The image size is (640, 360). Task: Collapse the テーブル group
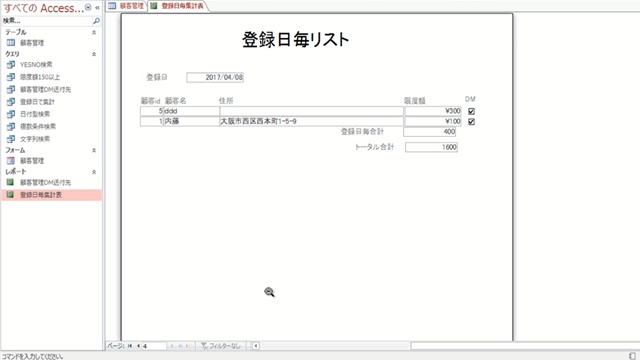[x=94, y=32]
